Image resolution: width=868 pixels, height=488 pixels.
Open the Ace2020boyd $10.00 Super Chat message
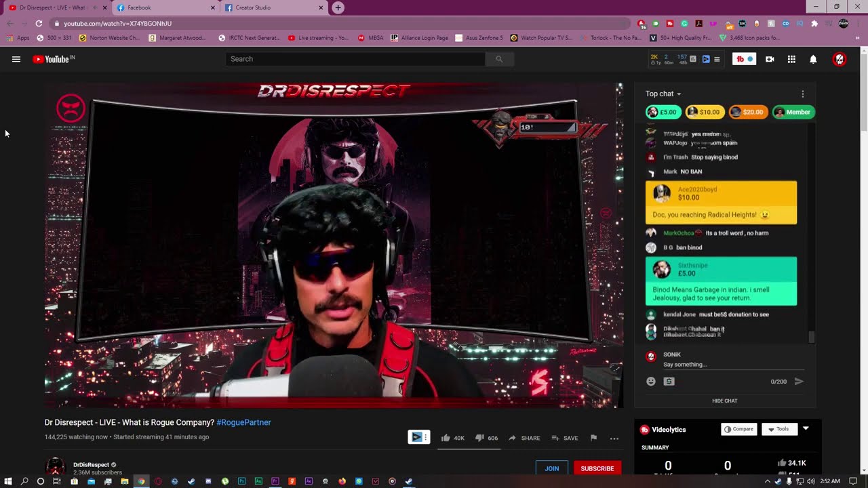[x=721, y=203]
